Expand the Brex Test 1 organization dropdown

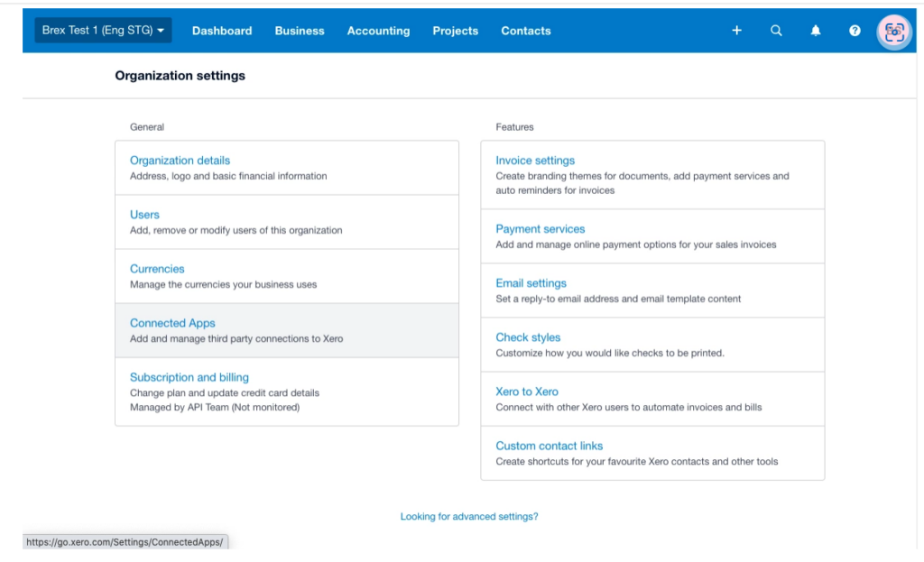click(102, 29)
